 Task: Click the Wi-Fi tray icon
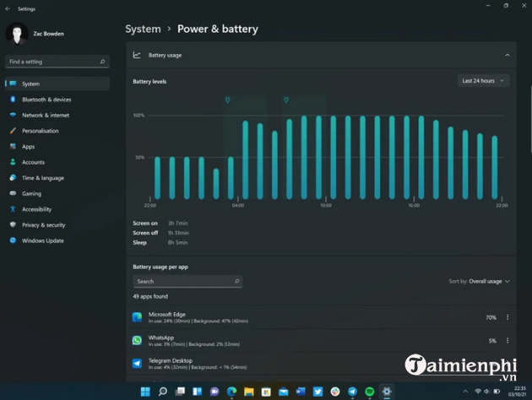click(x=478, y=392)
